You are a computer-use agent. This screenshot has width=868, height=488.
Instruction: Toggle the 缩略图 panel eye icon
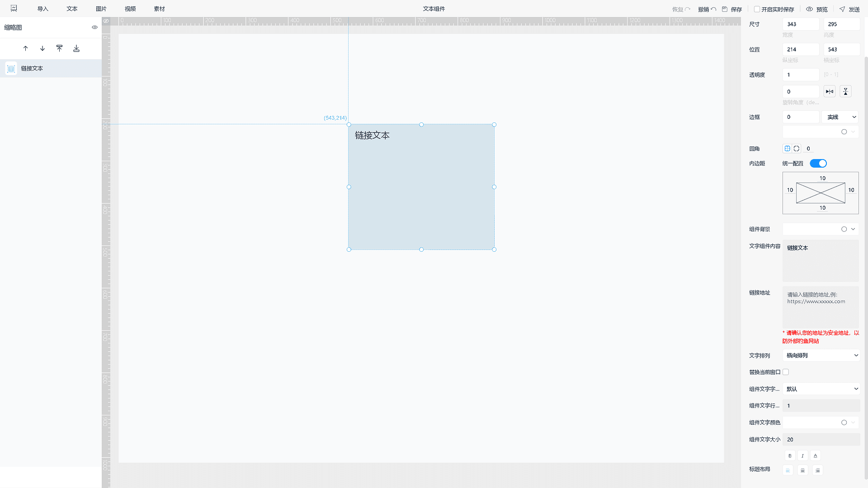[x=94, y=28]
